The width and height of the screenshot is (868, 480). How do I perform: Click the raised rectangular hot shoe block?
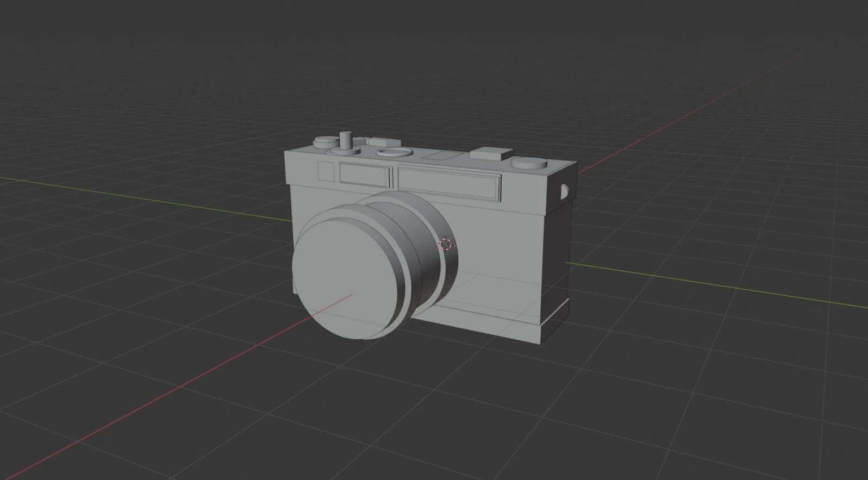point(491,153)
